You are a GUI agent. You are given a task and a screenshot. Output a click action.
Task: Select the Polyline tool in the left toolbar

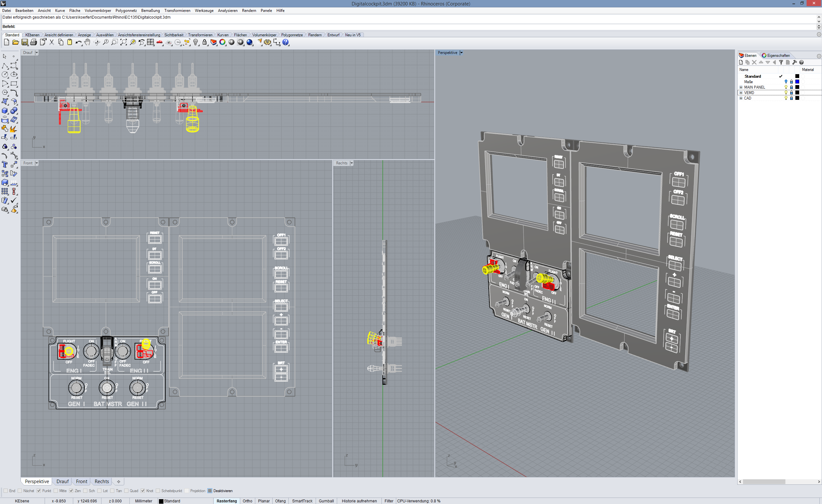point(5,66)
